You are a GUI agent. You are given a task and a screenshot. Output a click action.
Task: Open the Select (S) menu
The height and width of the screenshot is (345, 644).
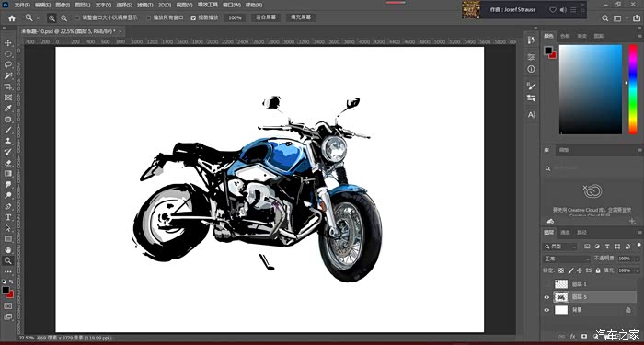point(124,5)
